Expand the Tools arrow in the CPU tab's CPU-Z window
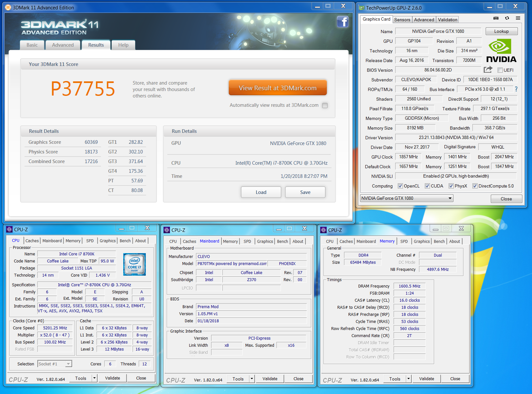 95,378
